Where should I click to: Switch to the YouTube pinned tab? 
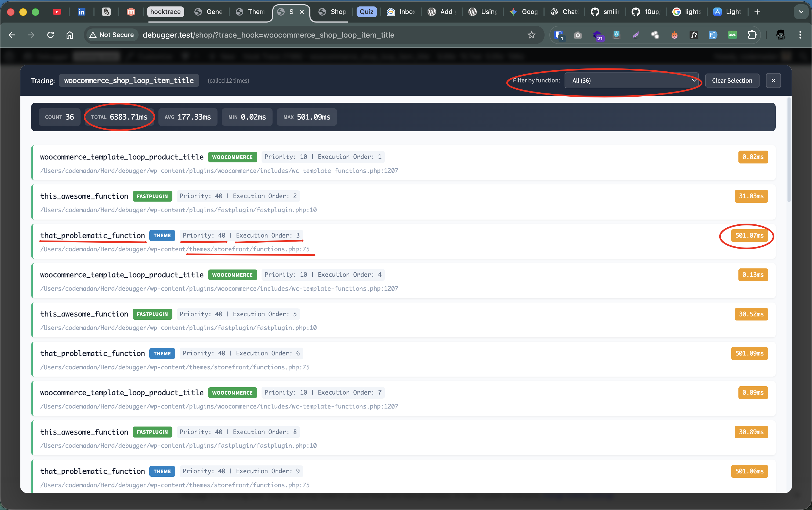(57, 12)
